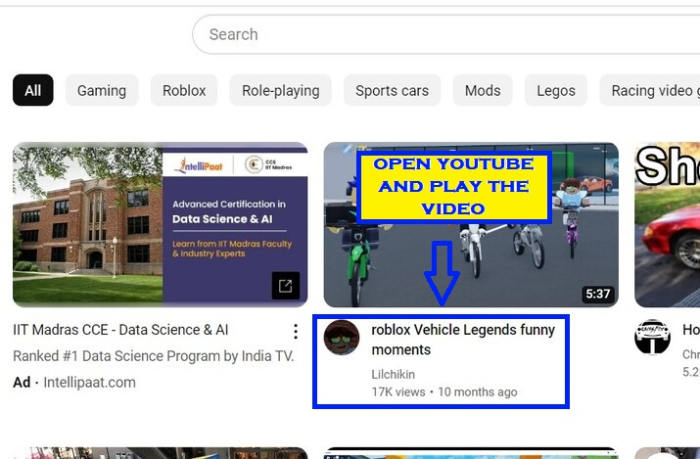Visit the Intellipaat.com ad link
Image resolution: width=700 pixels, height=459 pixels.
click(x=89, y=382)
